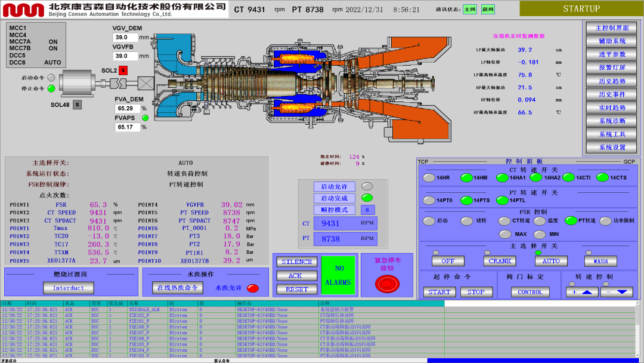This screenshot has height=363, width=644.
Task: Click the Interduct combustion transition button
Action: click(x=69, y=288)
